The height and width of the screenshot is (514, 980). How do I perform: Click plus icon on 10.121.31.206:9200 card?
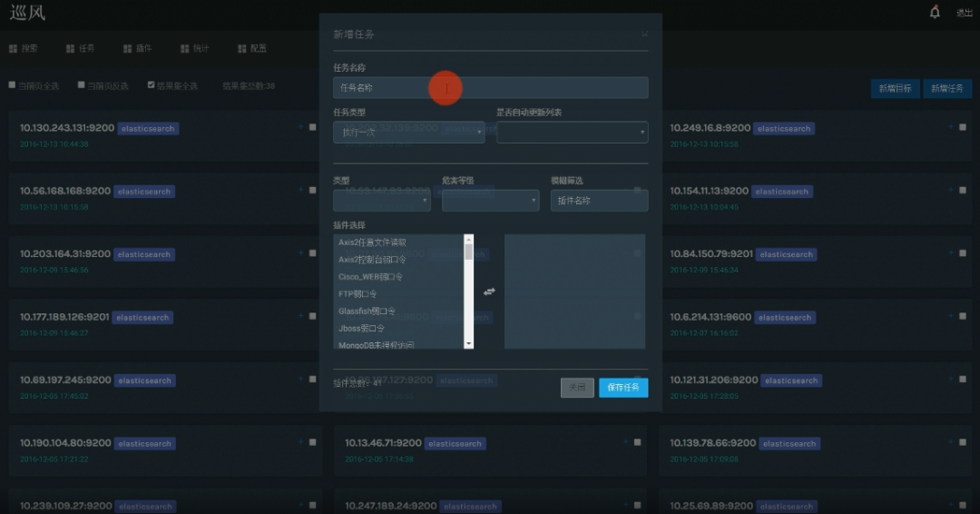tap(951, 380)
